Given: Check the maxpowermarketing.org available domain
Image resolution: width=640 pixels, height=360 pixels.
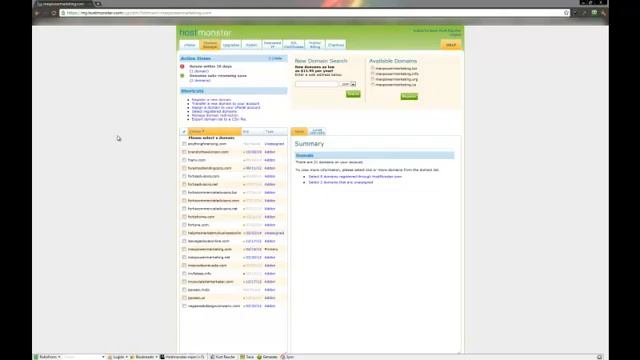Looking at the screenshot, I should pyautogui.click(x=373, y=79).
